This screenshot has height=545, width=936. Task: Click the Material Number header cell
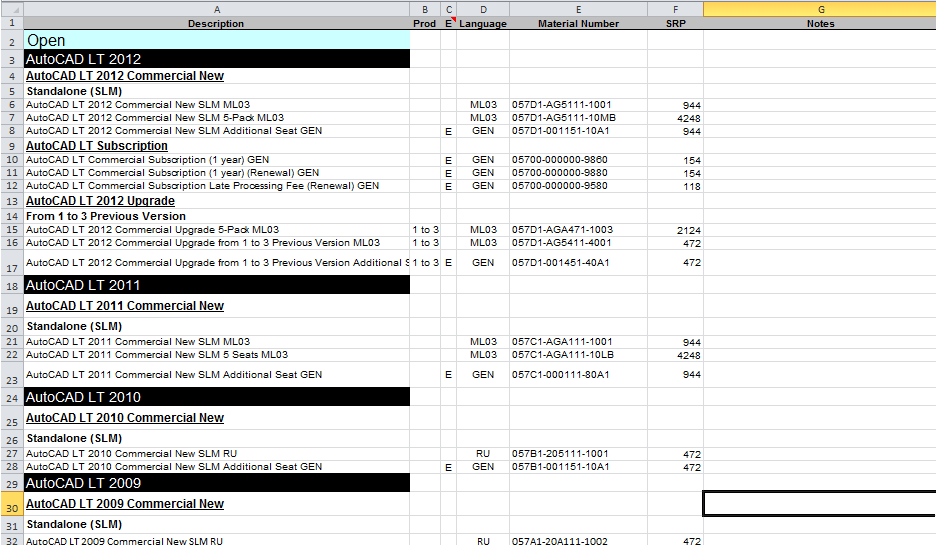578,23
